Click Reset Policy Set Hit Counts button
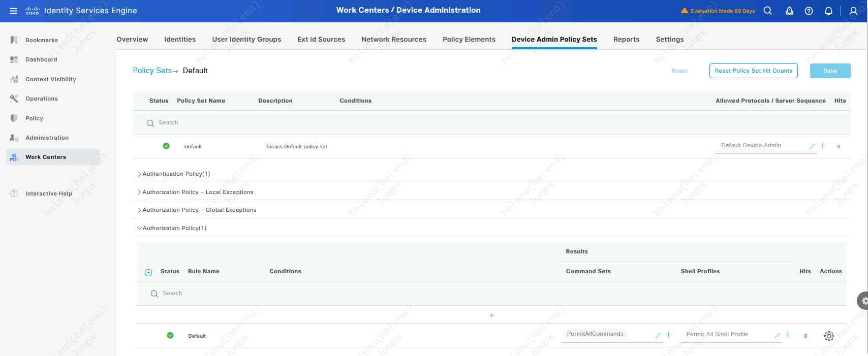Screen dimensions: 868x356 753,71
